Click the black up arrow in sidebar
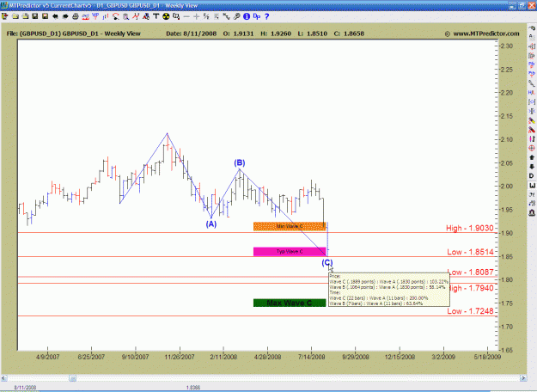The width and height of the screenshot is (537, 392). click(532, 157)
